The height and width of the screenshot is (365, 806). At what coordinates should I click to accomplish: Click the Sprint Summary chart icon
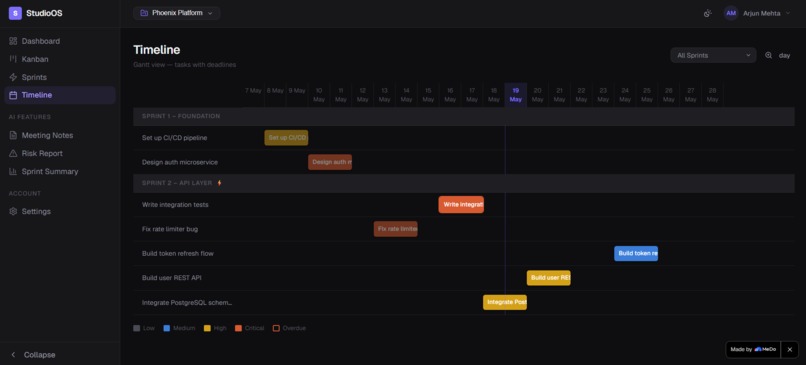(13, 171)
